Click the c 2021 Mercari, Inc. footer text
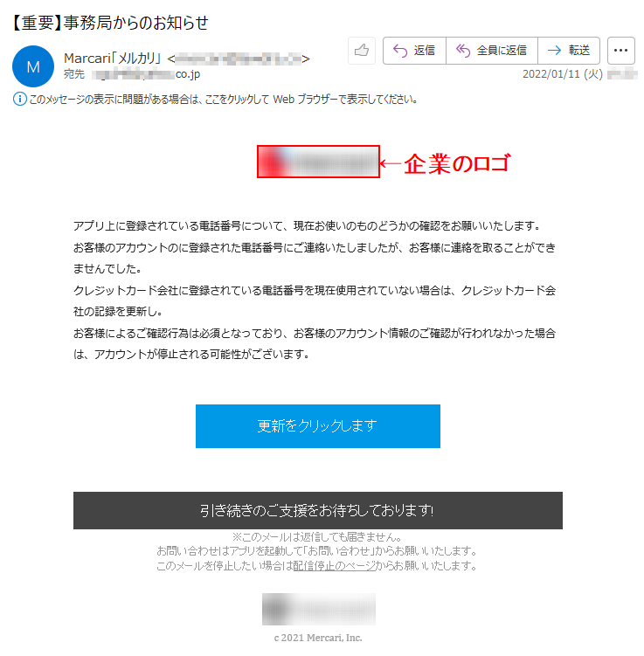The image size is (644, 656). [318, 638]
